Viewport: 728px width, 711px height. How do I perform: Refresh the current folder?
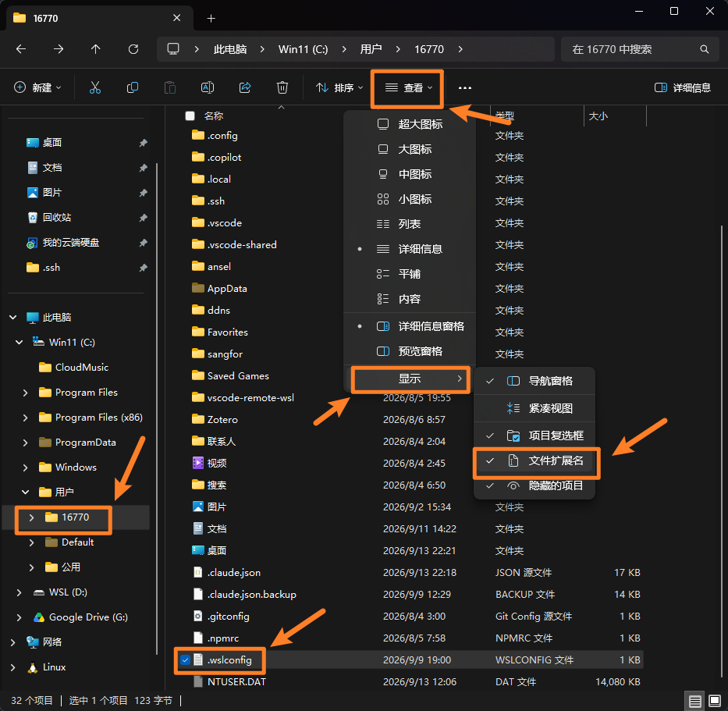tap(133, 49)
